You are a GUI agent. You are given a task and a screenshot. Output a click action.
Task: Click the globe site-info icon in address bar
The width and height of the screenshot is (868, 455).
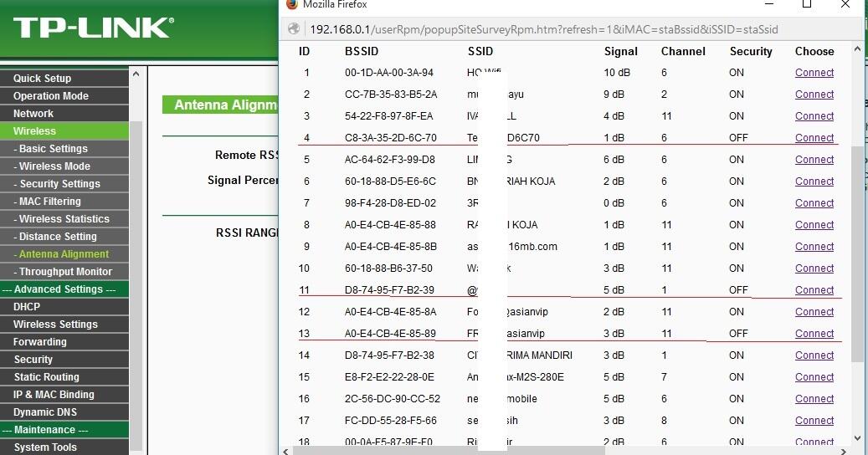pos(294,29)
